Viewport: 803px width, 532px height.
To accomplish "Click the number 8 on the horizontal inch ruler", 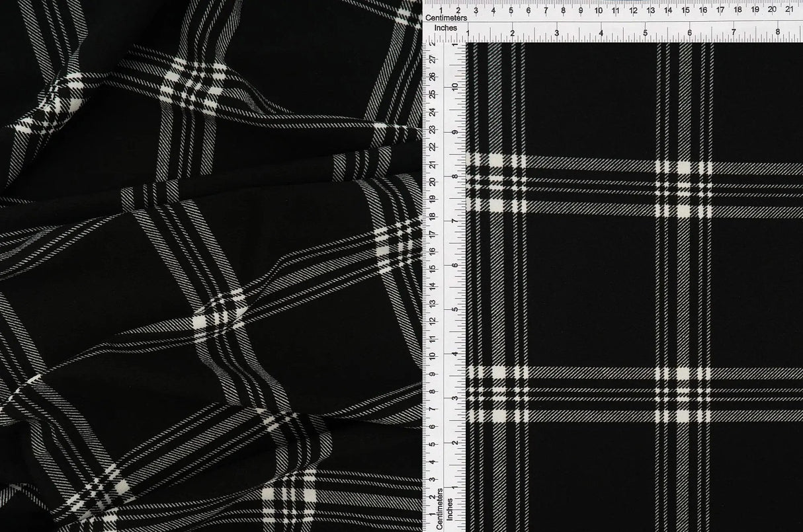I will (779, 31).
